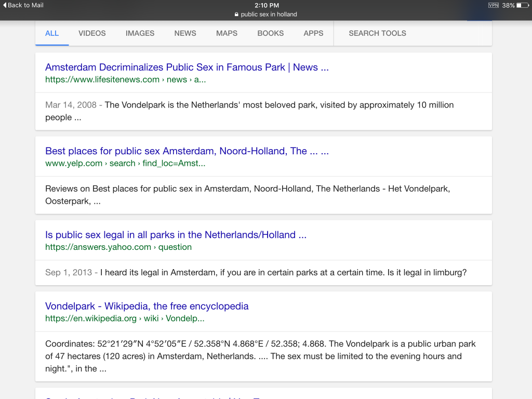Tap the VPN status indicator
532x399 pixels.
[494, 5]
